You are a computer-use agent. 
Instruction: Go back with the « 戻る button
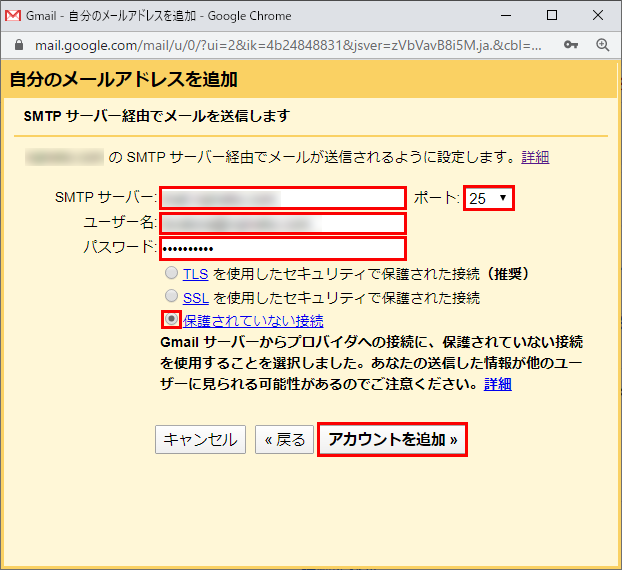(x=283, y=440)
